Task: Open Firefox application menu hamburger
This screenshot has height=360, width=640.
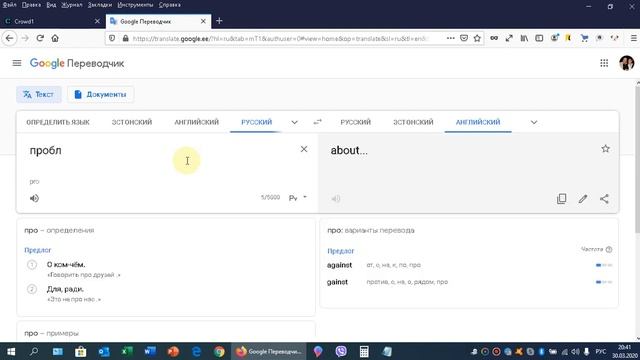Action: point(633,38)
